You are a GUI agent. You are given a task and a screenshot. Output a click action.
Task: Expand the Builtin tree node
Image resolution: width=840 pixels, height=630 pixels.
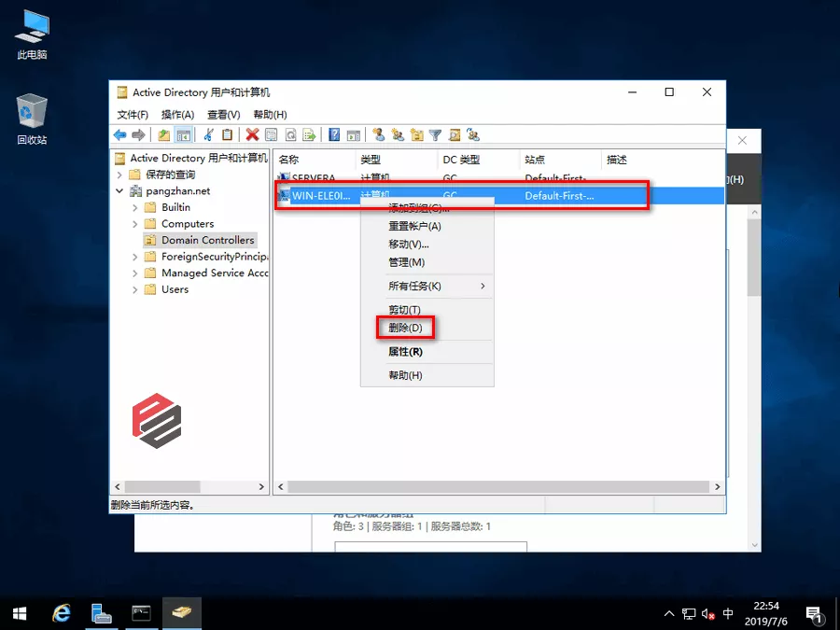(x=135, y=207)
